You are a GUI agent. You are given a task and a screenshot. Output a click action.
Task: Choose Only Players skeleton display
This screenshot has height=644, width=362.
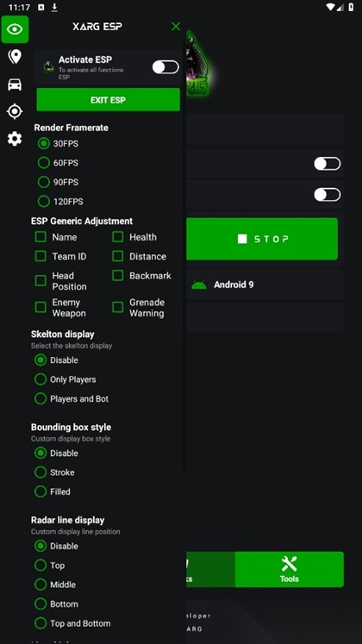pyautogui.click(x=41, y=379)
